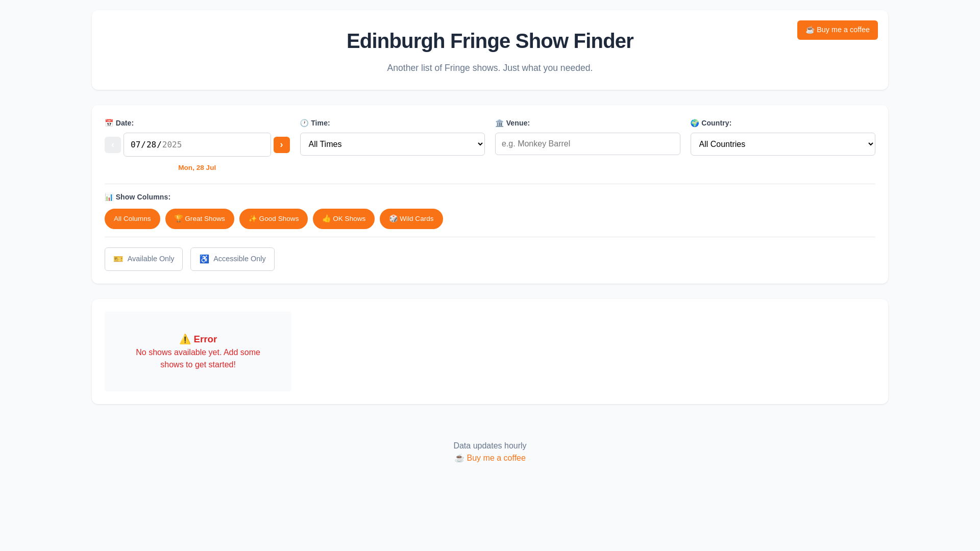Toggle the Great Shows column
This screenshot has width=980, height=551.
coord(200,219)
